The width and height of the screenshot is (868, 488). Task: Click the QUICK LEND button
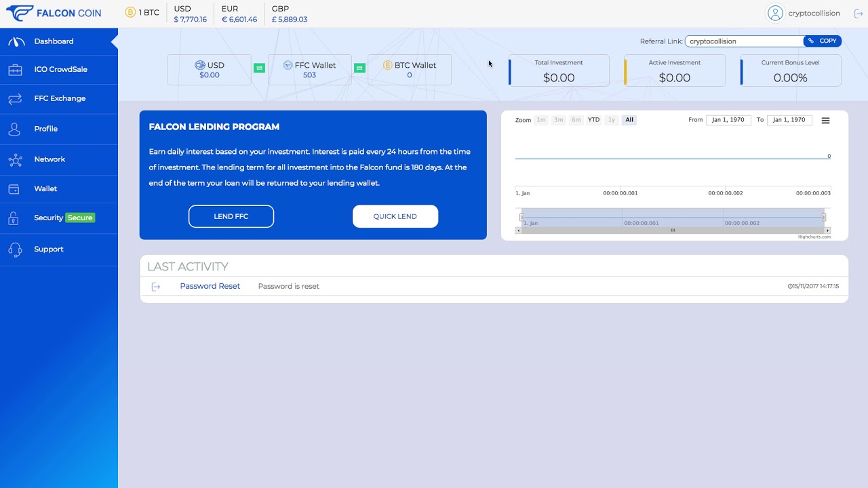395,216
